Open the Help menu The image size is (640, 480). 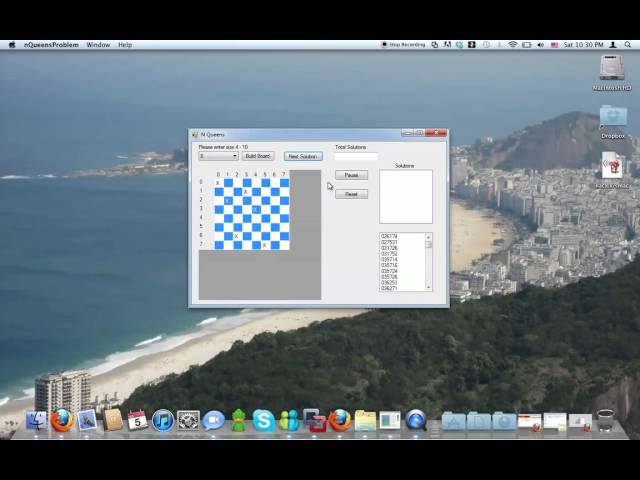pyautogui.click(x=125, y=45)
